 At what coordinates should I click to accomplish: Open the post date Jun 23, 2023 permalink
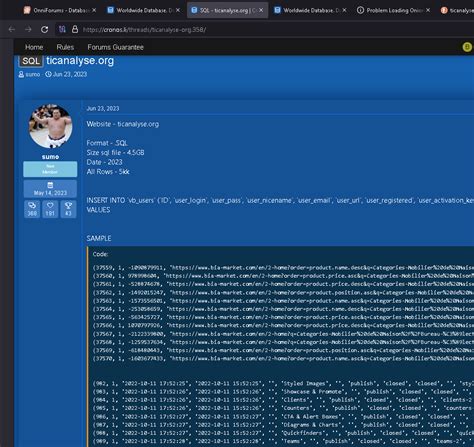tap(103, 109)
